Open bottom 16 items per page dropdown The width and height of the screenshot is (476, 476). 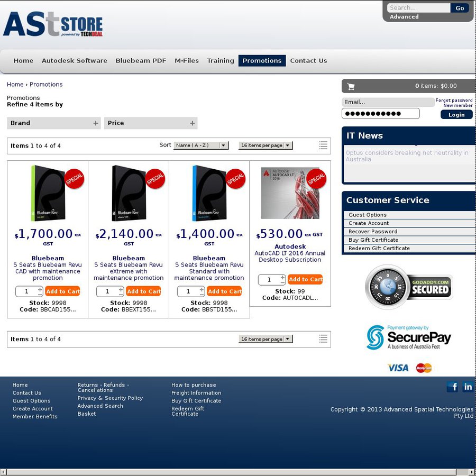click(x=266, y=339)
